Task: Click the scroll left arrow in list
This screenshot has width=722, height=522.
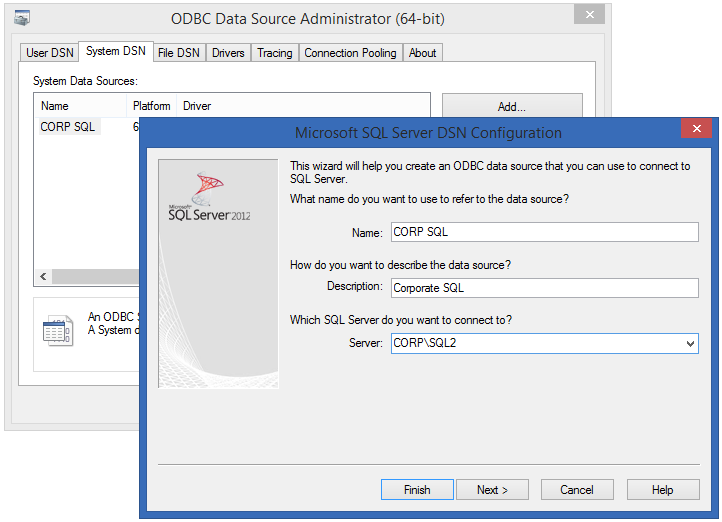Action: click(x=43, y=277)
